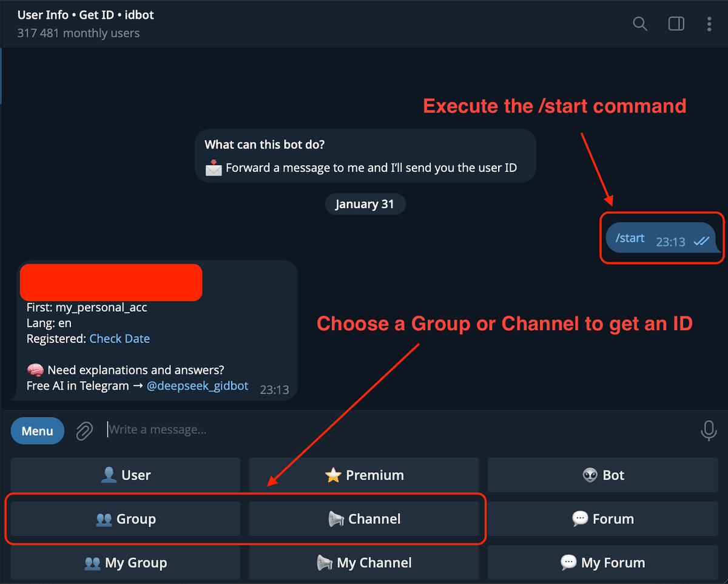The width and height of the screenshot is (728, 584).
Task: Select the My Channel option
Action: tap(364, 562)
